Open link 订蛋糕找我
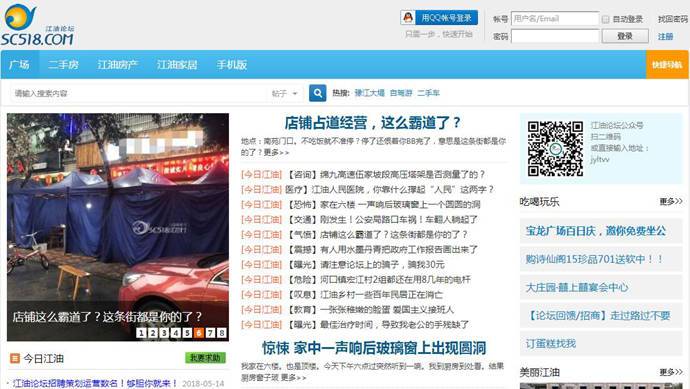Screen dimensions: 690x389 click(x=551, y=343)
